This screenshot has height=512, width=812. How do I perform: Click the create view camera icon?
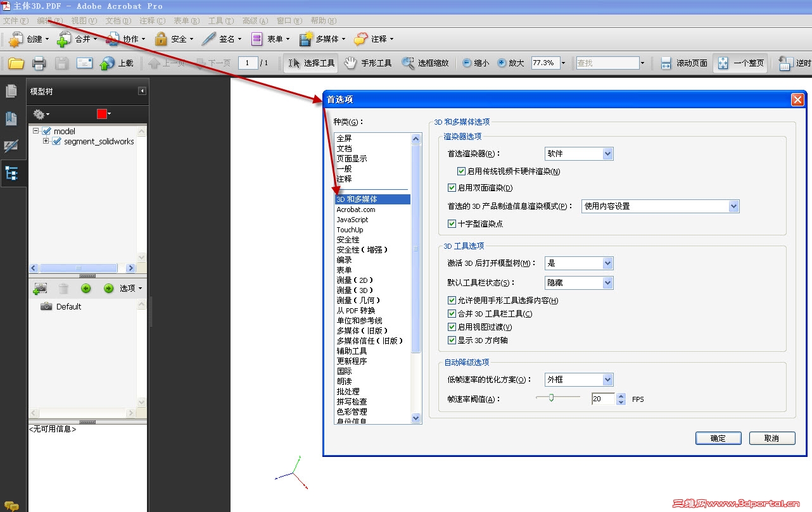click(41, 289)
